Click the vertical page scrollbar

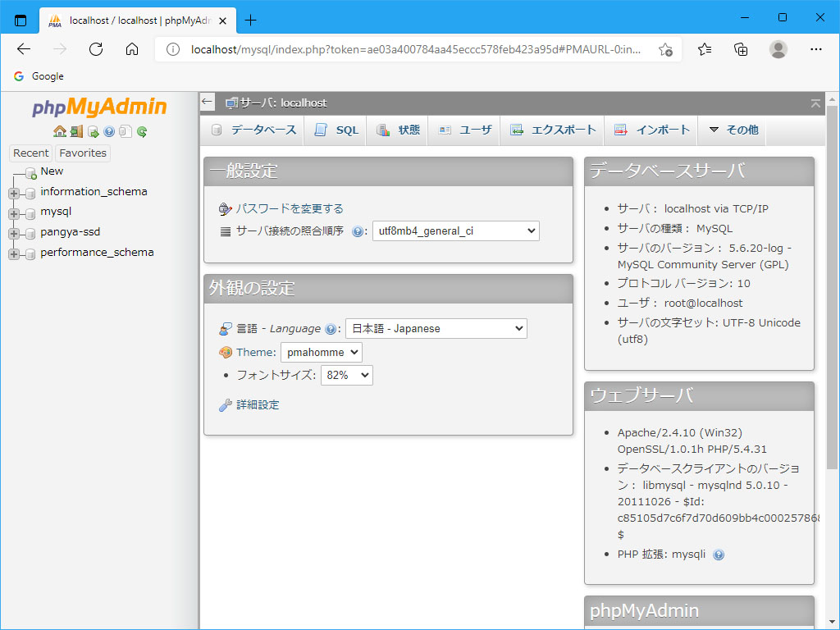coord(832,288)
